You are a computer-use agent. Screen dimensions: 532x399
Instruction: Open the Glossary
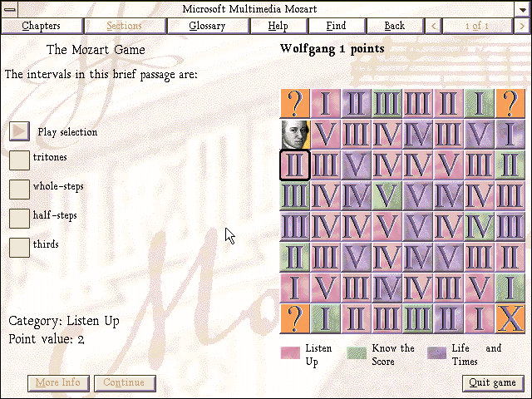(x=208, y=26)
